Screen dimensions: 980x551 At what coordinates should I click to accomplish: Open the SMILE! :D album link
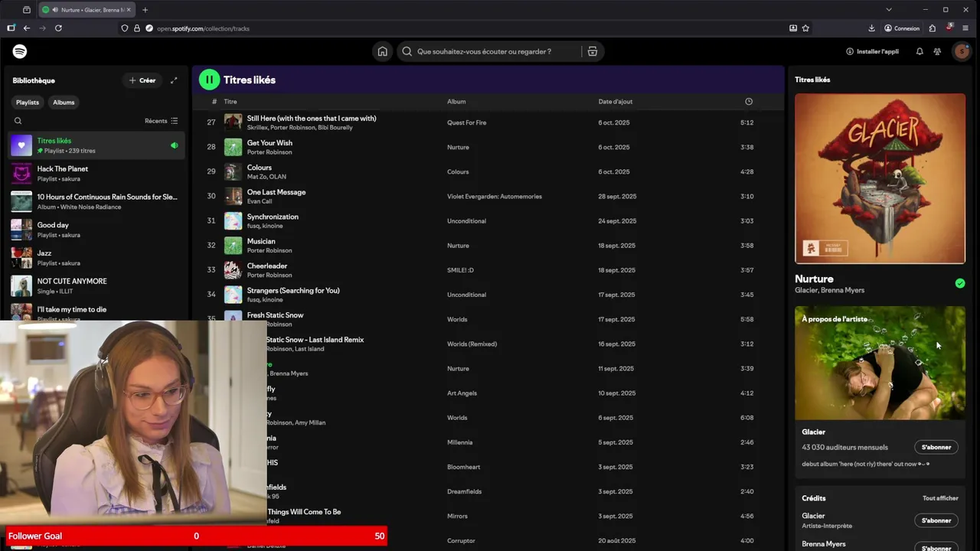point(460,270)
